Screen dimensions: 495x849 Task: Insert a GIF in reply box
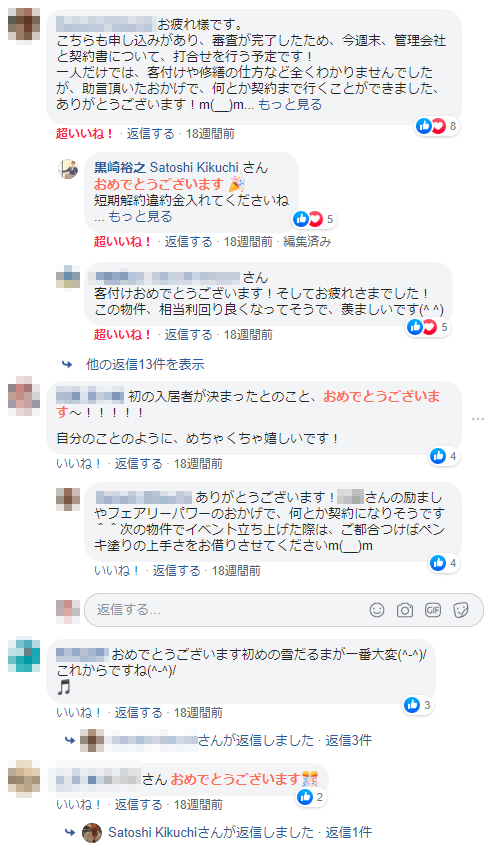433,610
